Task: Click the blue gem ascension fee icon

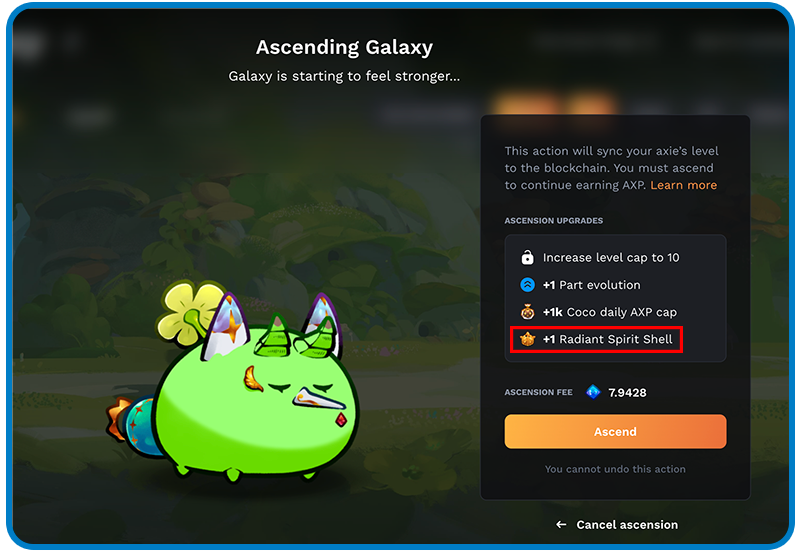Action: click(593, 392)
